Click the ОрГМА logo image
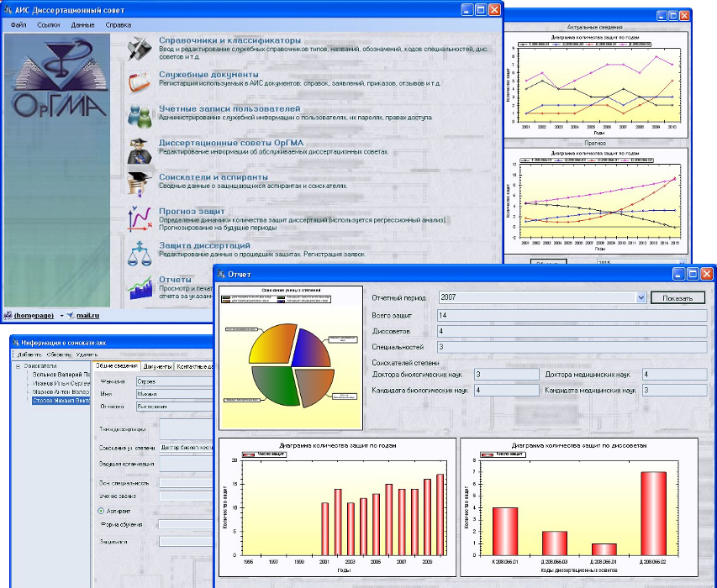 tap(59, 79)
